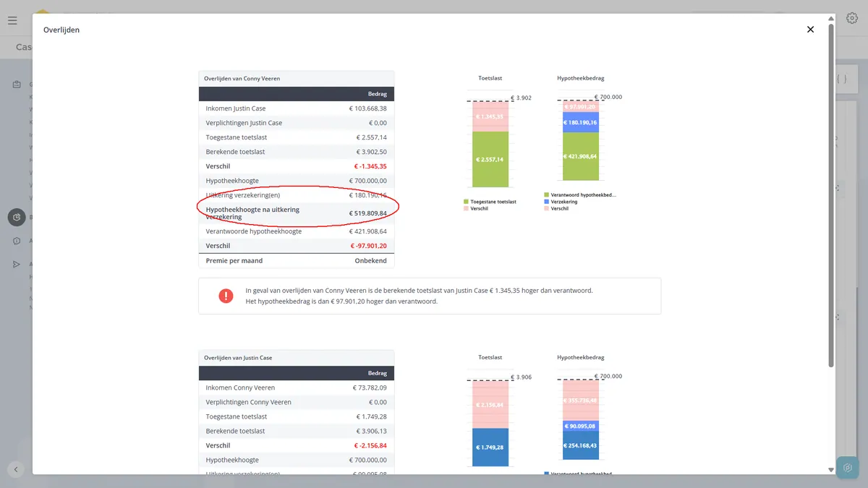The width and height of the screenshot is (868, 488).
Task: Select the € 519.809,84 value
Action: 367,213
